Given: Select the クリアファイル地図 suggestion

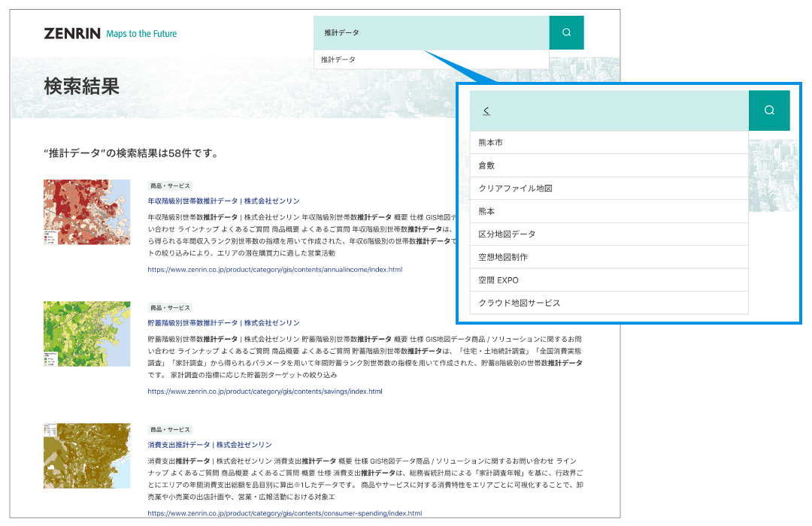Looking at the screenshot, I should point(609,189).
